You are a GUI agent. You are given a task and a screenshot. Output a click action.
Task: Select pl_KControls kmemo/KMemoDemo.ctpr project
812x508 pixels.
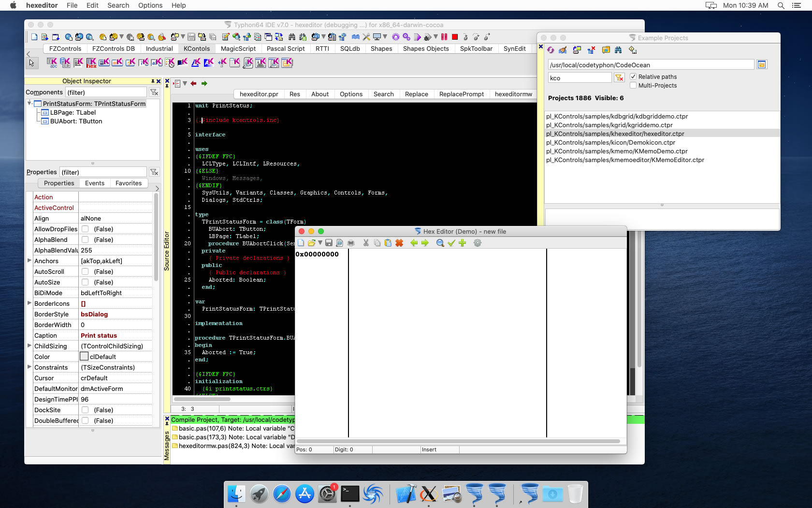617,151
